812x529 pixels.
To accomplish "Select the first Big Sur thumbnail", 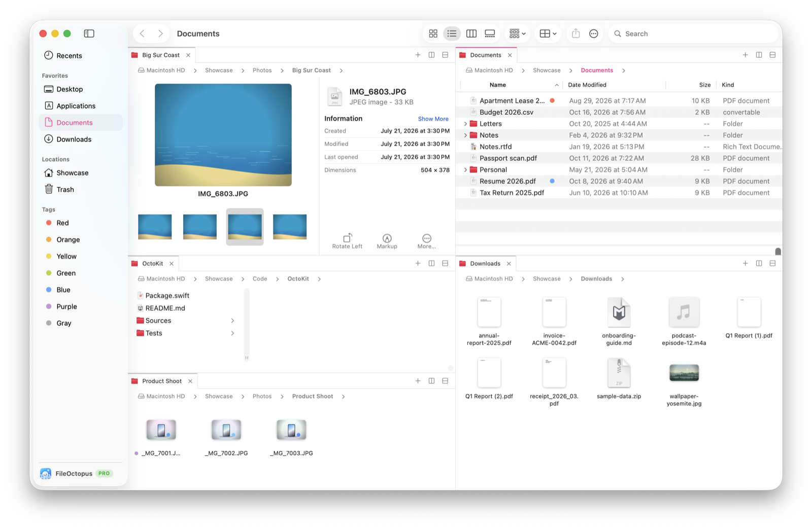I will 155,227.
